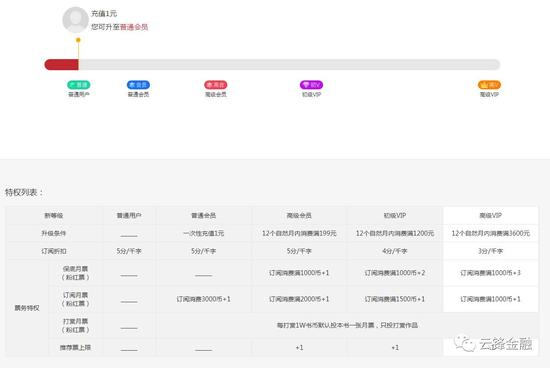The width and height of the screenshot is (550, 368).
Task: Click the orange 高级VIP crown badge
Action: [489, 85]
